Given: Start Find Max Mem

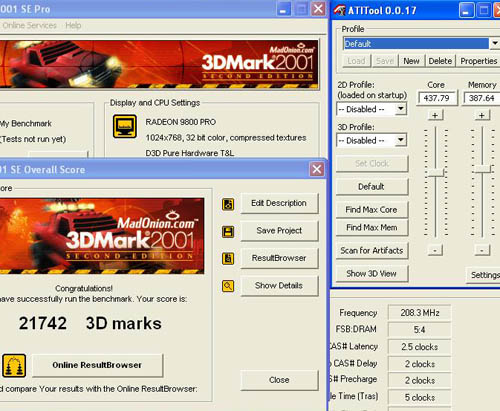Looking at the screenshot, I should pyautogui.click(x=372, y=227).
